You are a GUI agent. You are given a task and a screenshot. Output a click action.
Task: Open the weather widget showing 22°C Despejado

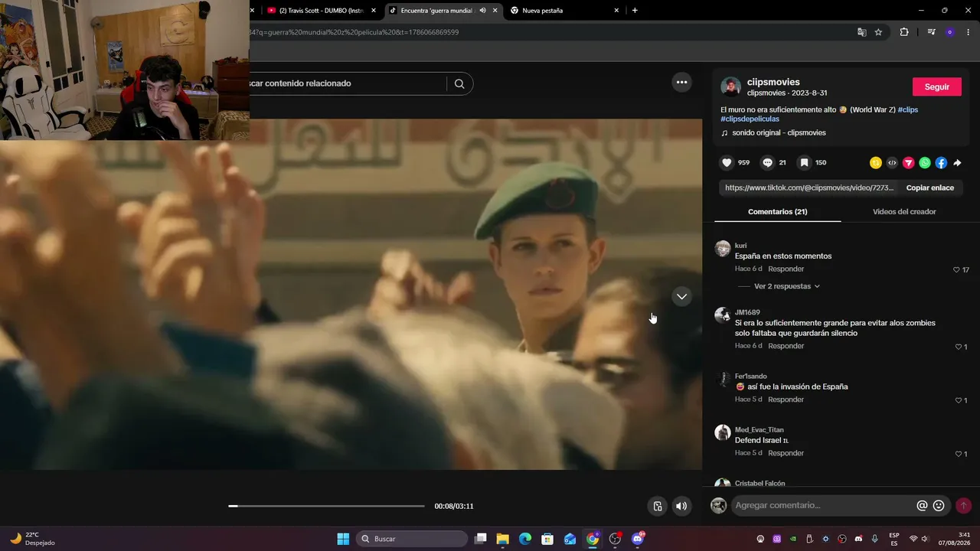pos(33,539)
